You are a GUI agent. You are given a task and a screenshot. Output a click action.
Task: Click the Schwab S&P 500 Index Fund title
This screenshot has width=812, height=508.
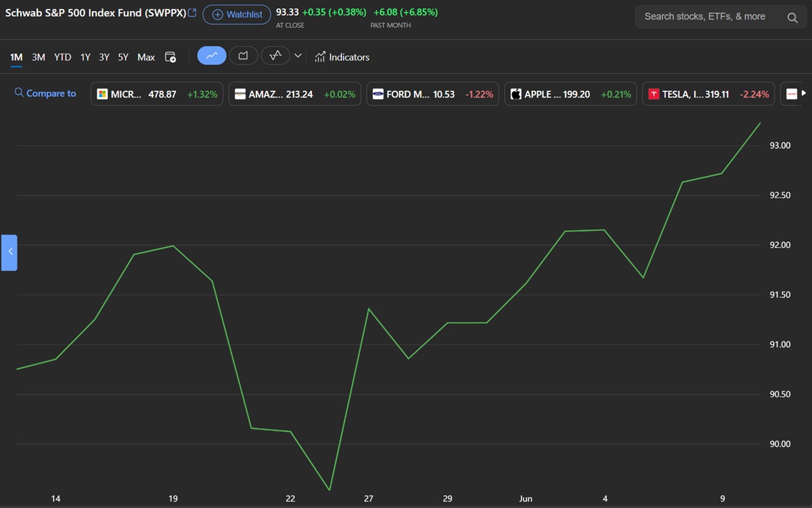[x=95, y=13]
